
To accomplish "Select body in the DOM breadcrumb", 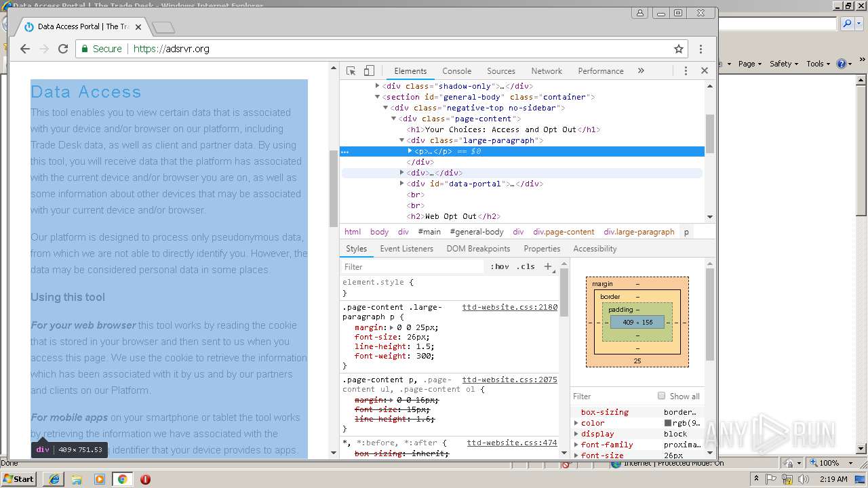I will 379,232.
